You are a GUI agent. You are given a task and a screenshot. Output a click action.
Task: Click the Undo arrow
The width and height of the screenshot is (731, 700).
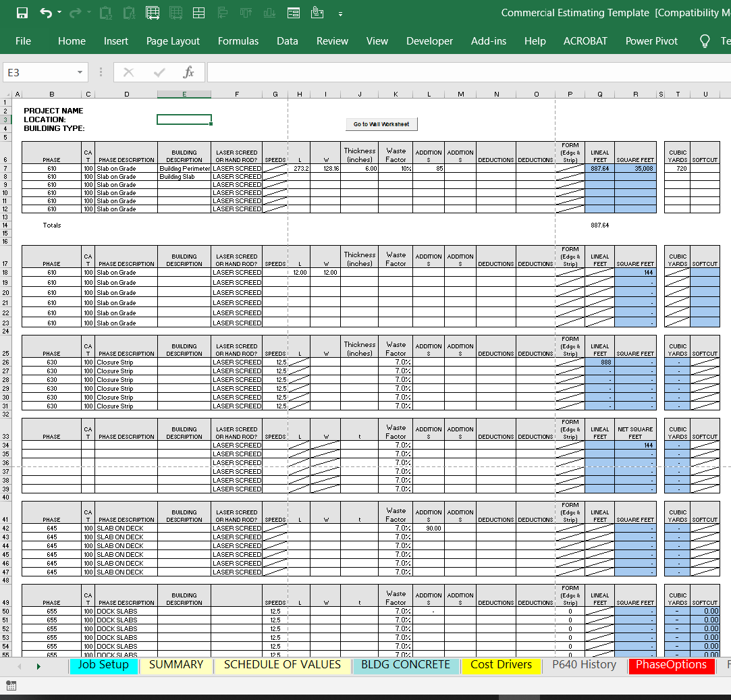tap(46, 13)
